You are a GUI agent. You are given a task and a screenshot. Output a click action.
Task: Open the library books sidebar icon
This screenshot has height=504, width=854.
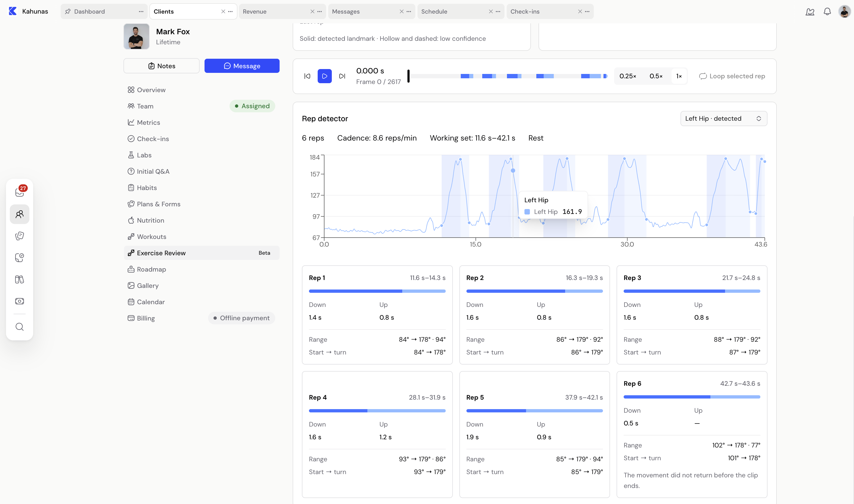(x=20, y=279)
